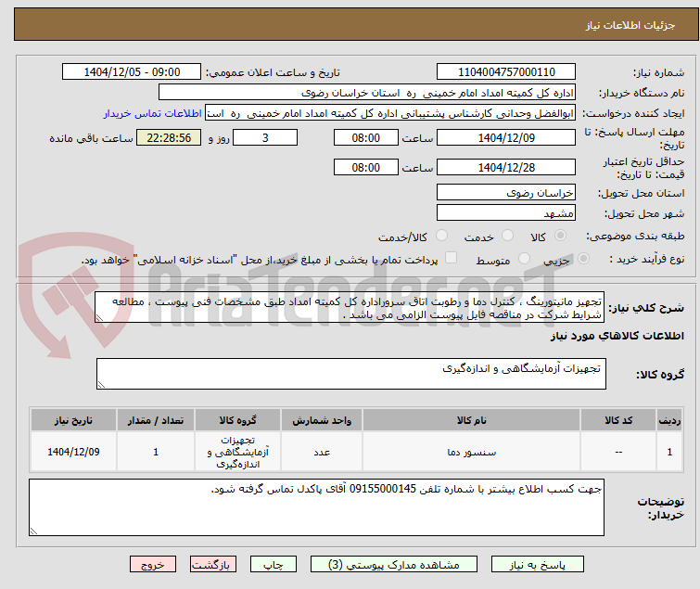Click the price validity date 1404/12/28 field
The width and height of the screenshot is (700, 589).
click(506, 168)
